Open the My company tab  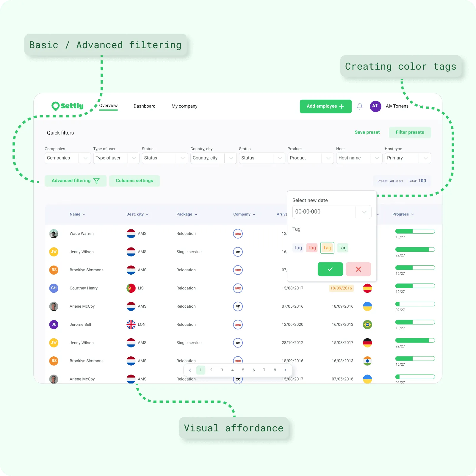pyautogui.click(x=184, y=106)
